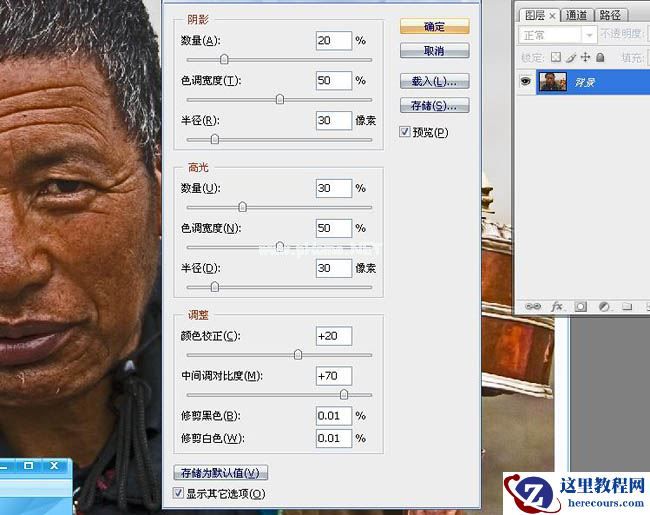Click lock transparent pixels icon

[555, 57]
